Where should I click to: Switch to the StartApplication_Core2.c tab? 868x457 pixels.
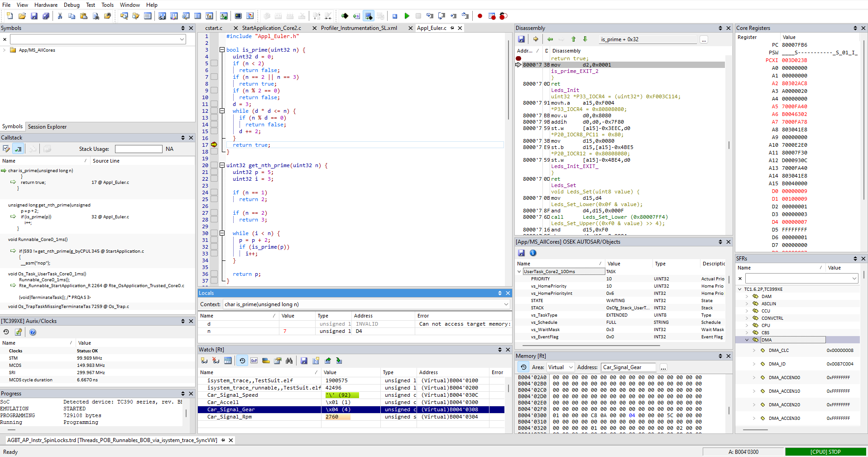click(x=271, y=28)
